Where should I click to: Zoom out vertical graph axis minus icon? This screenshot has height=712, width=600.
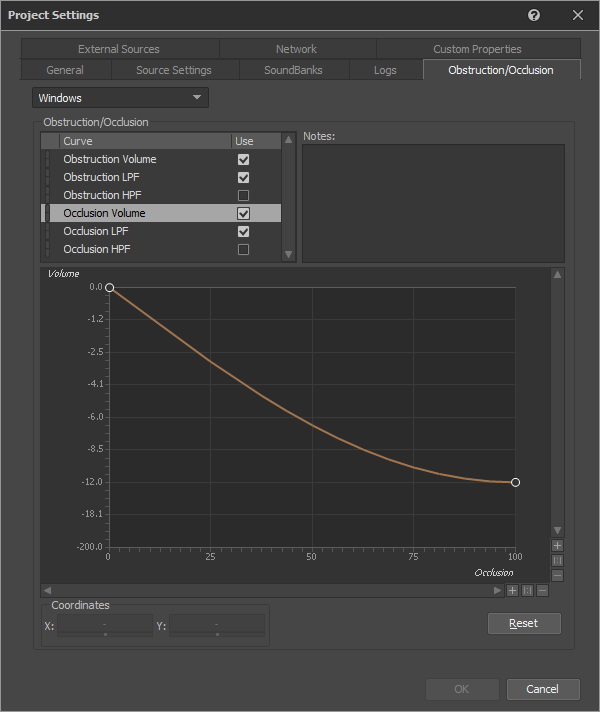point(557,575)
